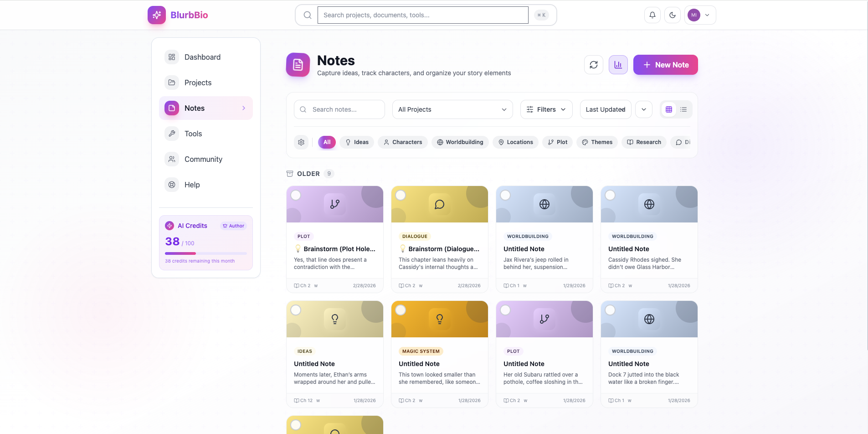Expand Notes sidebar chevron arrow
Image resolution: width=868 pixels, height=434 pixels.
[x=244, y=108]
